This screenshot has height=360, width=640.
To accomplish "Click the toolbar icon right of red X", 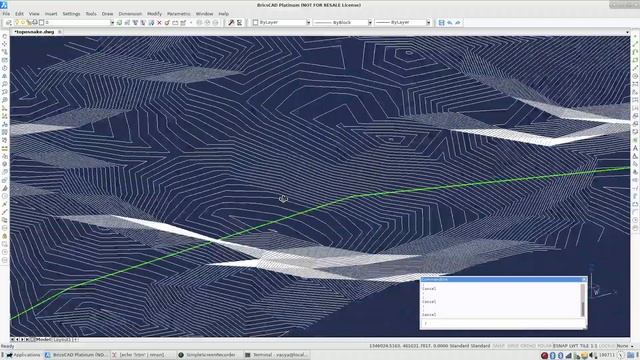I will click(167, 22).
